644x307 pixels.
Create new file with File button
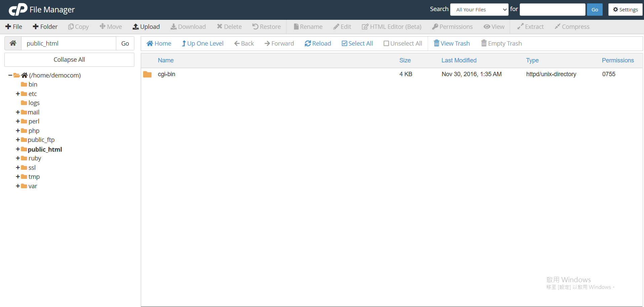click(14, 27)
